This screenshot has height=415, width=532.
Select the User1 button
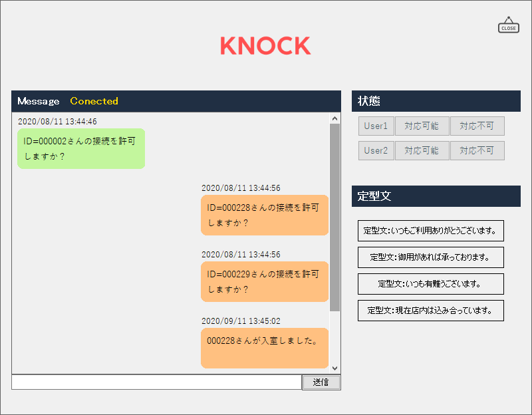click(x=376, y=126)
